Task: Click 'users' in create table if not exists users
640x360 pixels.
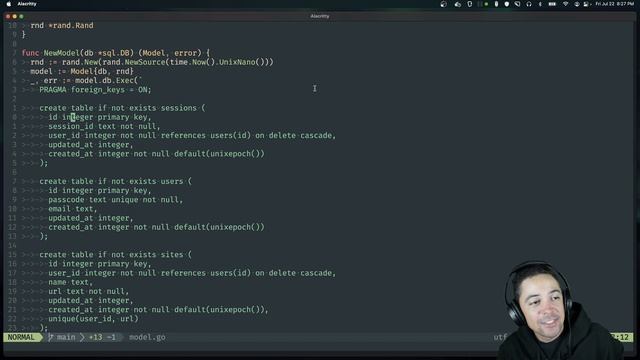Action: (x=172, y=181)
